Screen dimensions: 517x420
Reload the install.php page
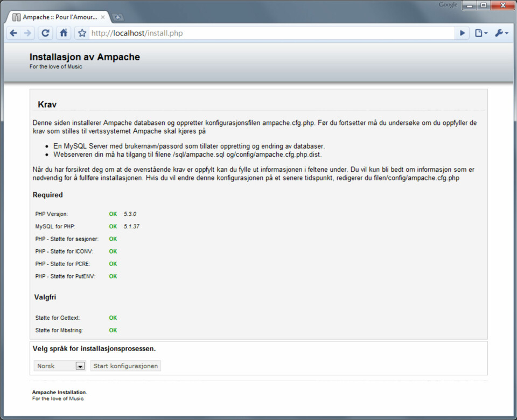coord(45,33)
